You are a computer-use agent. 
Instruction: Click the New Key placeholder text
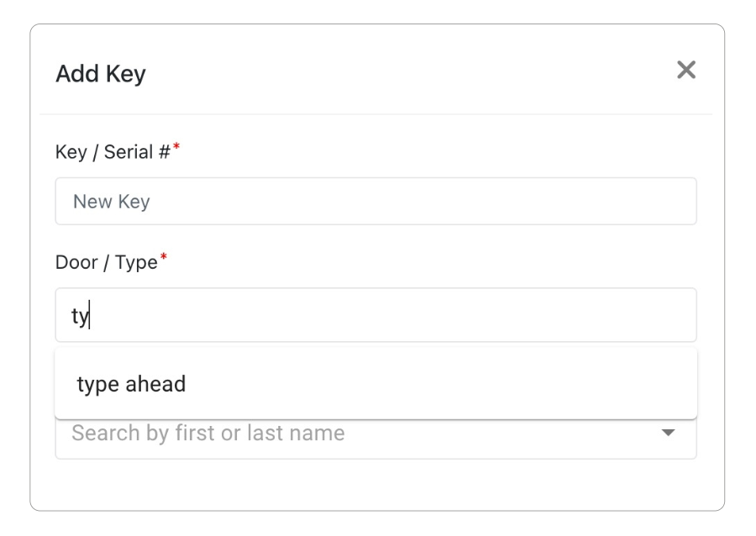(x=113, y=201)
